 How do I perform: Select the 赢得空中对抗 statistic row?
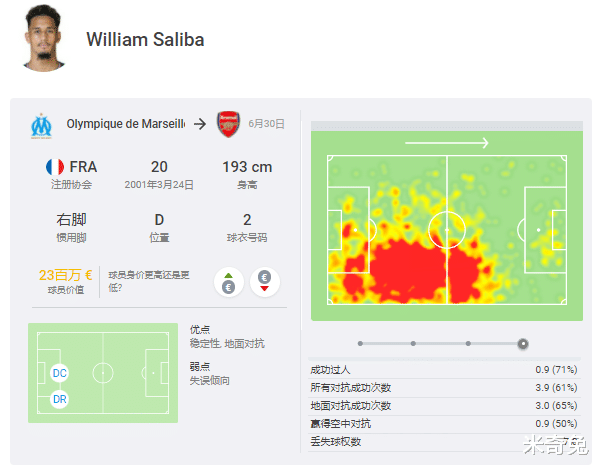[444, 424]
